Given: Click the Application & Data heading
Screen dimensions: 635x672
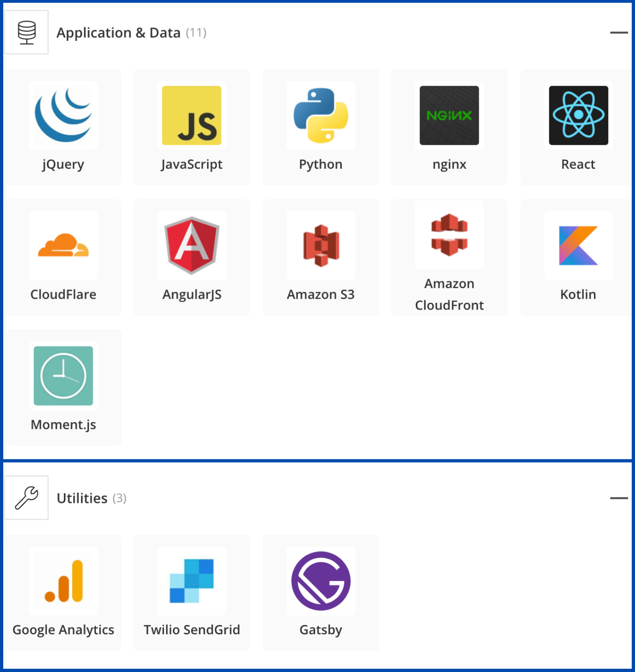Looking at the screenshot, I should (118, 33).
